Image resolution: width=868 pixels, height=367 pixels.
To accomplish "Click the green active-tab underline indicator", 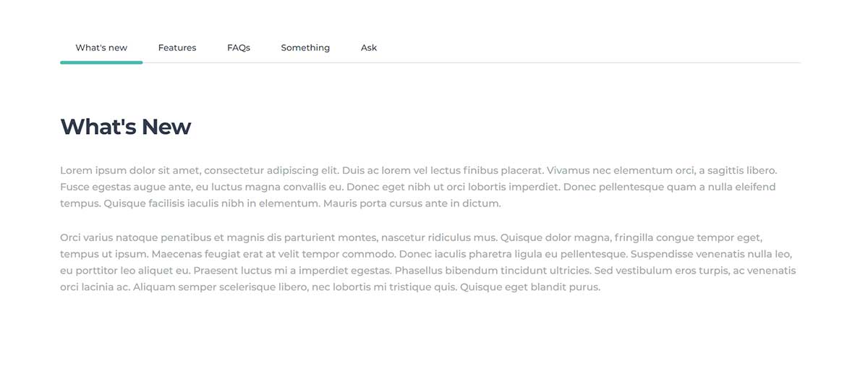I will click(x=101, y=62).
